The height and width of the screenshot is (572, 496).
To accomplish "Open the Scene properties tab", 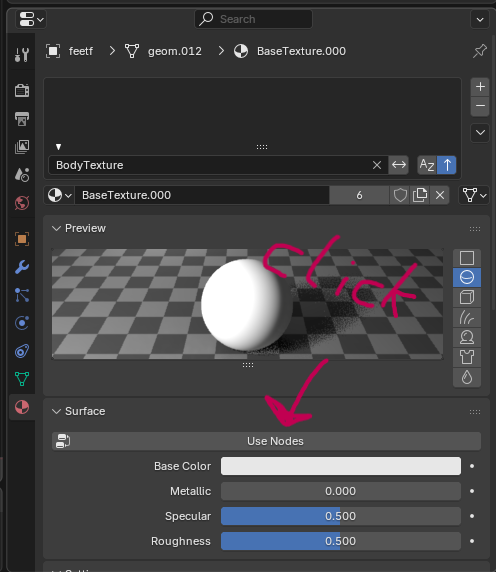I will coord(22,175).
